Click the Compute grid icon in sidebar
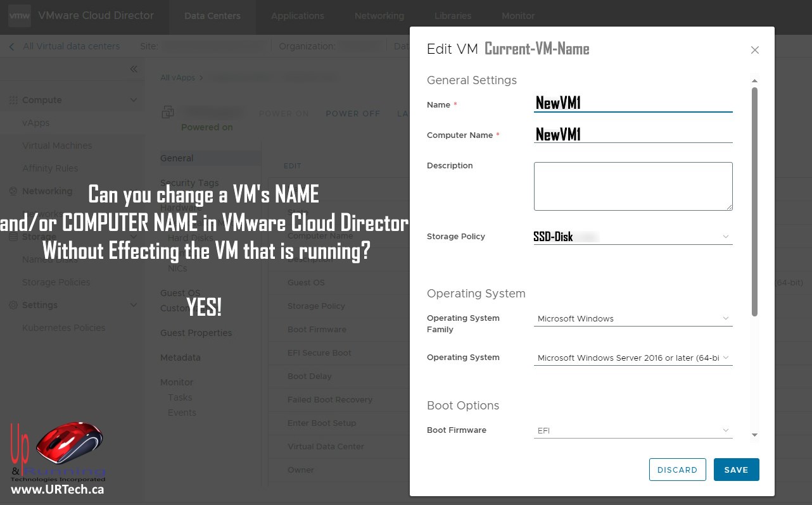Screen dimensions: 812x505 (x=13, y=100)
